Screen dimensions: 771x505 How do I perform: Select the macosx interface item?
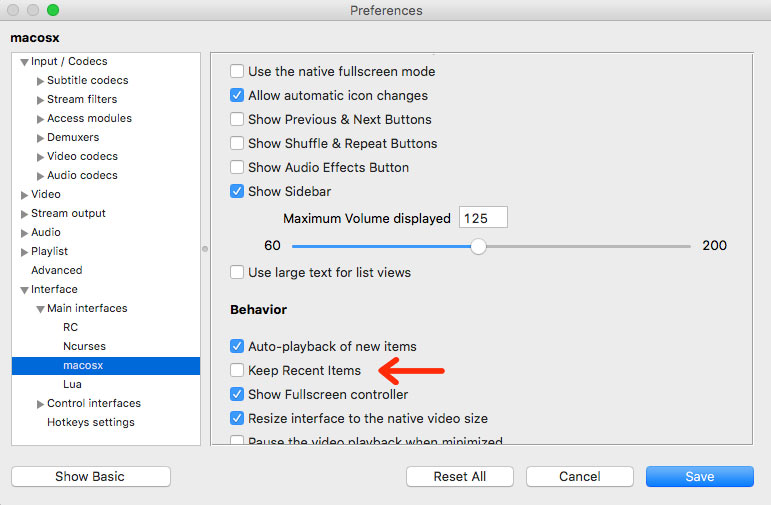click(x=106, y=365)
